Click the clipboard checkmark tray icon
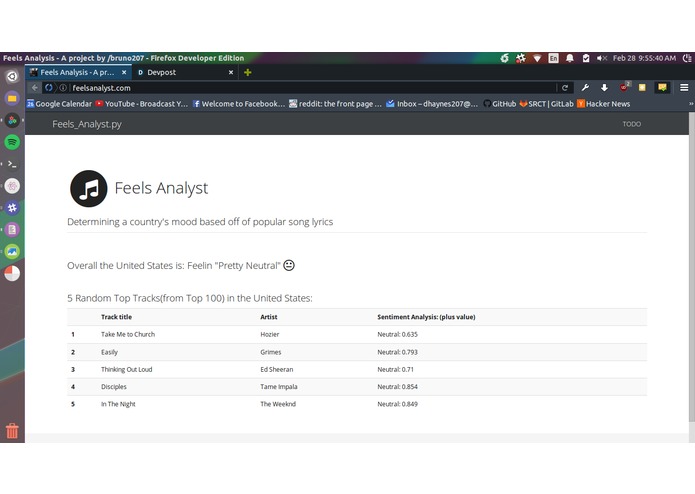The width and height of the screenshot is (695, 494). (x=586, y=58)
